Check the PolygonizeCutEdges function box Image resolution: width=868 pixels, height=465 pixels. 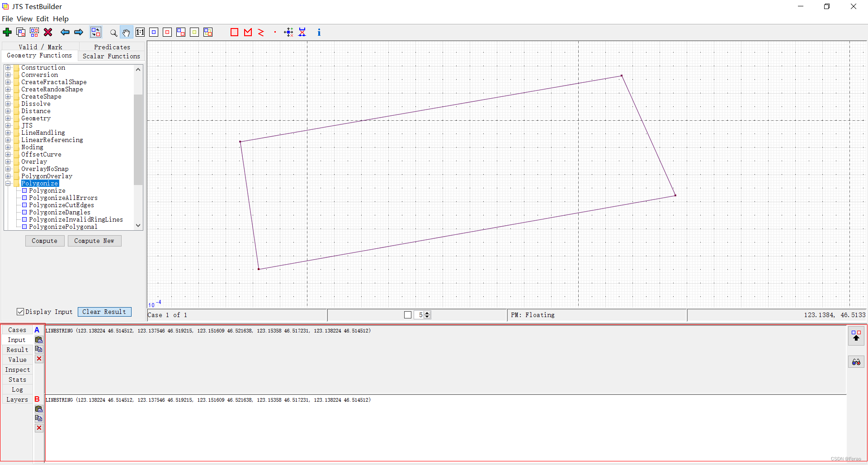[x=25, y=205]
